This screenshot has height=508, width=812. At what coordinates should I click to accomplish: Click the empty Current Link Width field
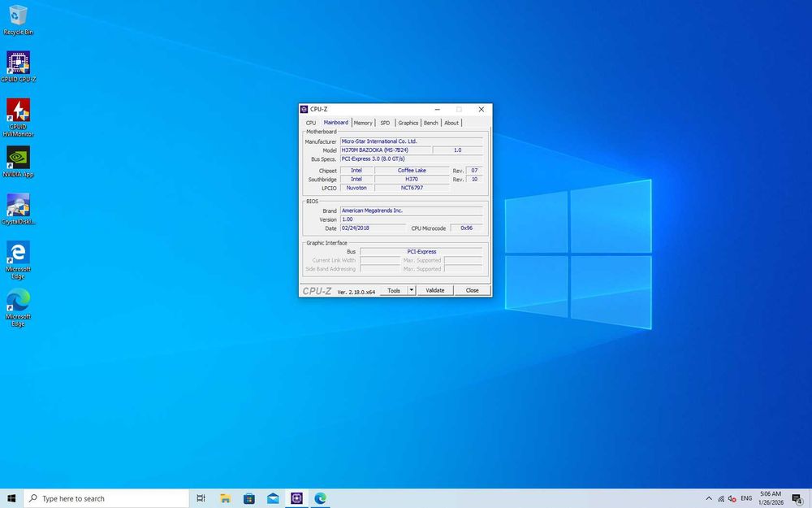379,260
